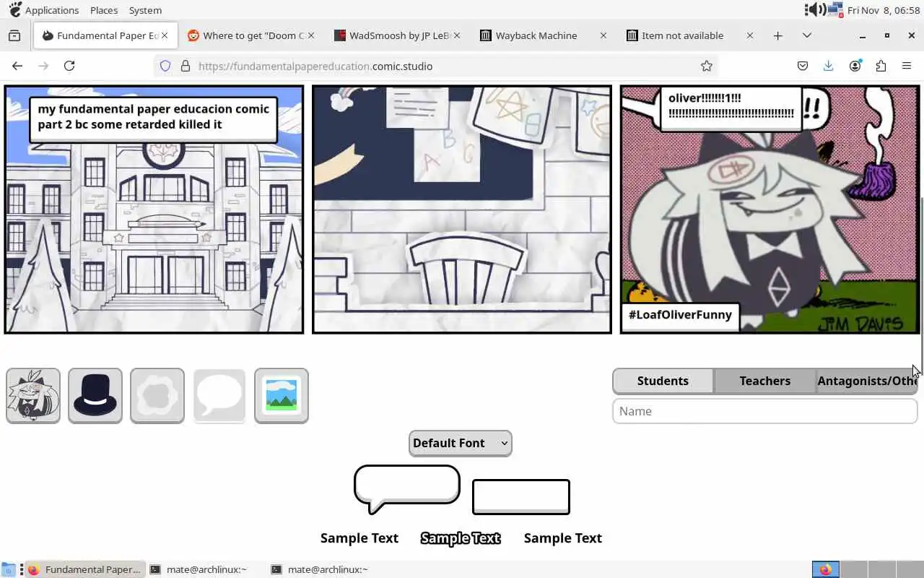Open the Firefox downloads panel
The image size is (924, 578).
click(x=829, y=66)
